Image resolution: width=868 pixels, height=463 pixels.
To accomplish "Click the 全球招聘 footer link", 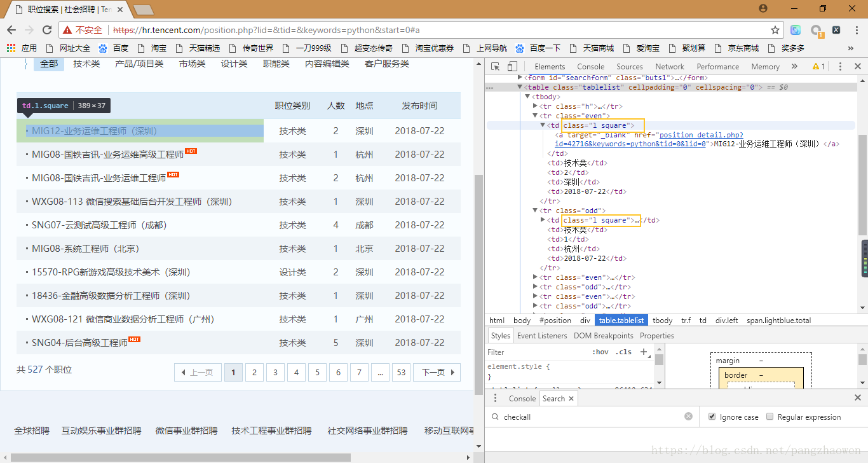I will 32,431.
